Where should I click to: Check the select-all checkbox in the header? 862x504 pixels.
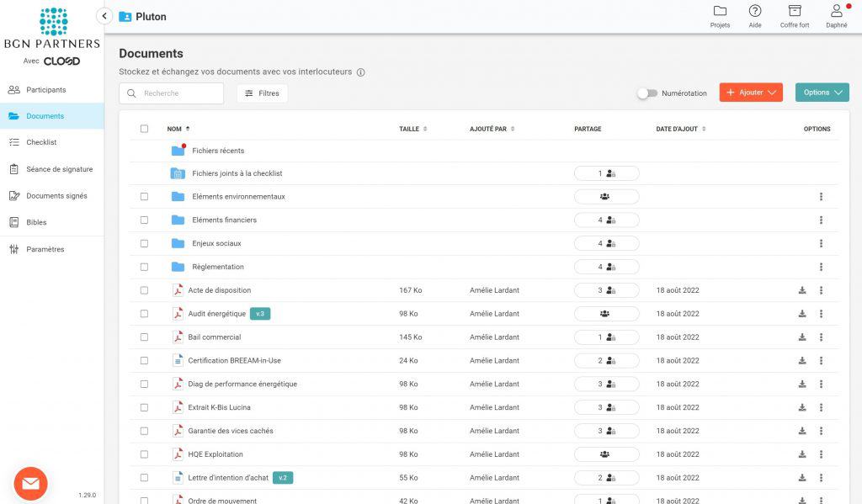[x=144, y=129]
